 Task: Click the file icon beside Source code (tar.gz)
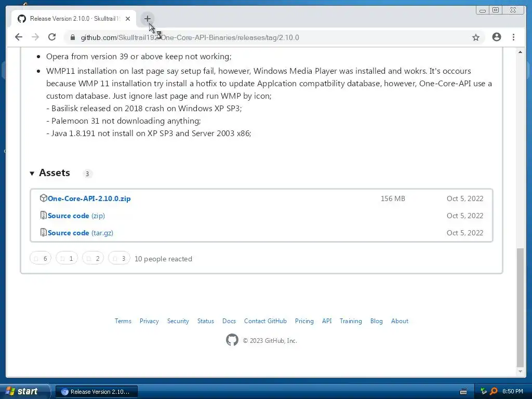43,232
